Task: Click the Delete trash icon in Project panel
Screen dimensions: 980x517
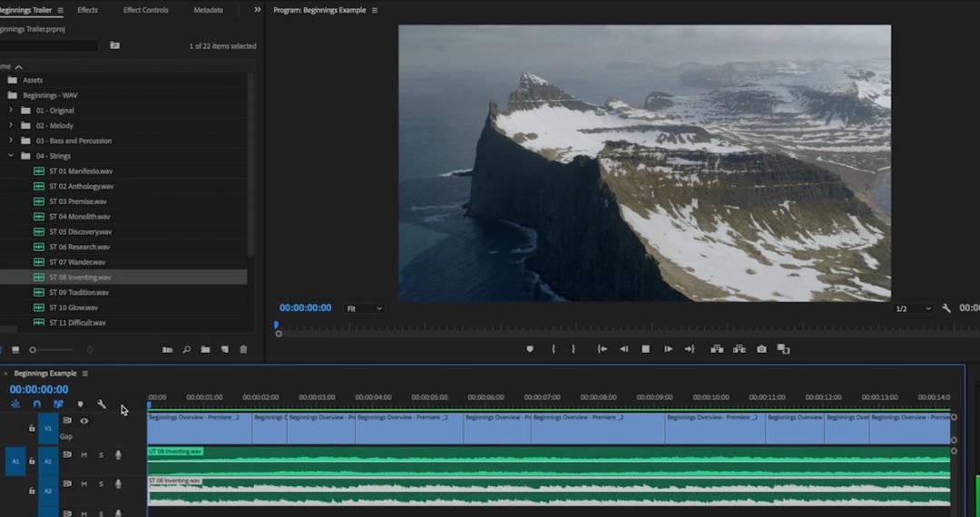Action: tap(243, 349)
